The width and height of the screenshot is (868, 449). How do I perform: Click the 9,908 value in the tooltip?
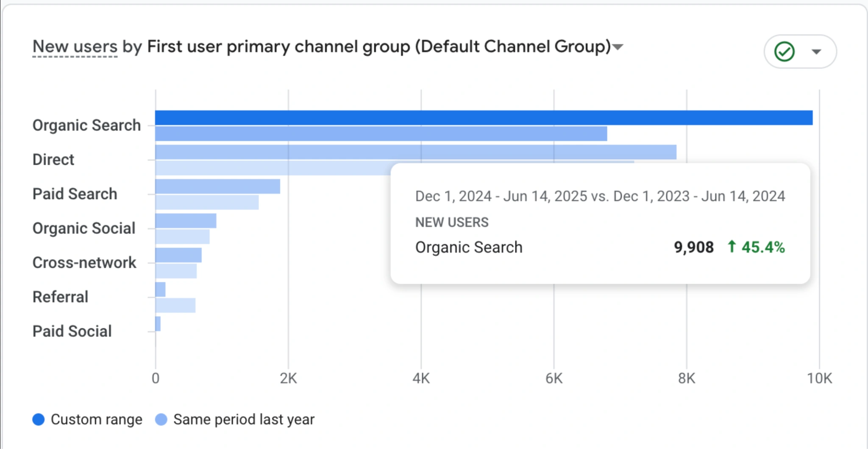click(x=694, y=247)
